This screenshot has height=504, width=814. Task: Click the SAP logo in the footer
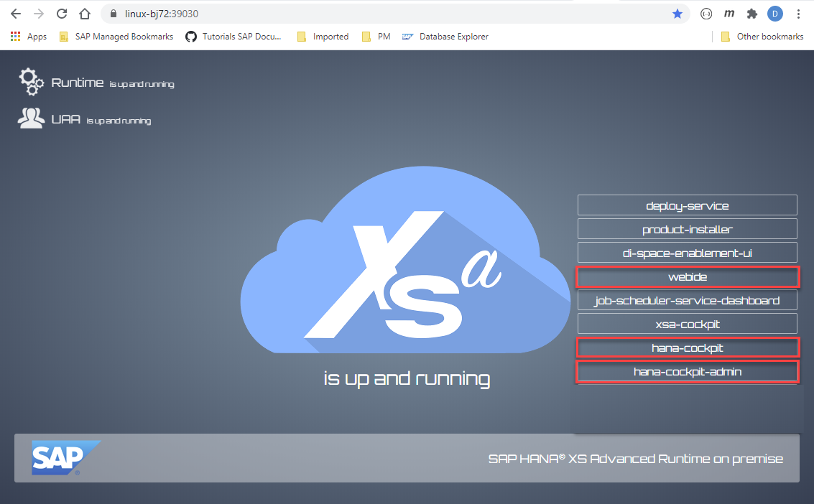click(x=65, y=458)
